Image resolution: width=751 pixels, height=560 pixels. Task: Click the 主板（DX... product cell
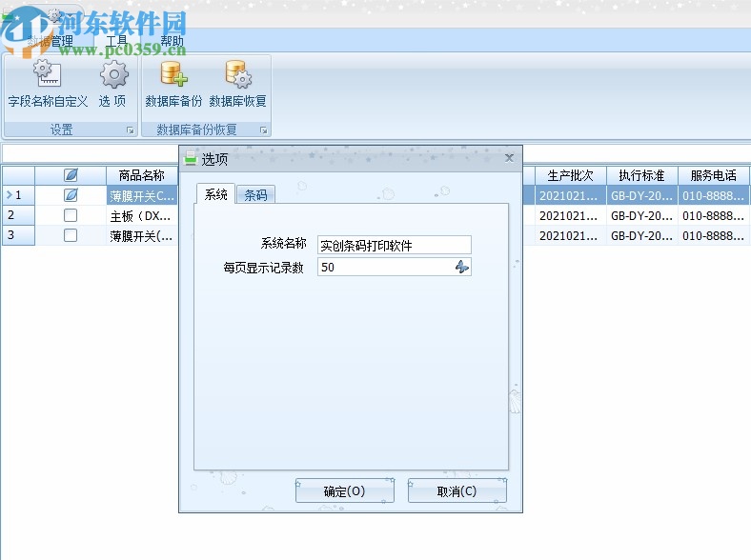pyautogui.click(x=142, y=216)
